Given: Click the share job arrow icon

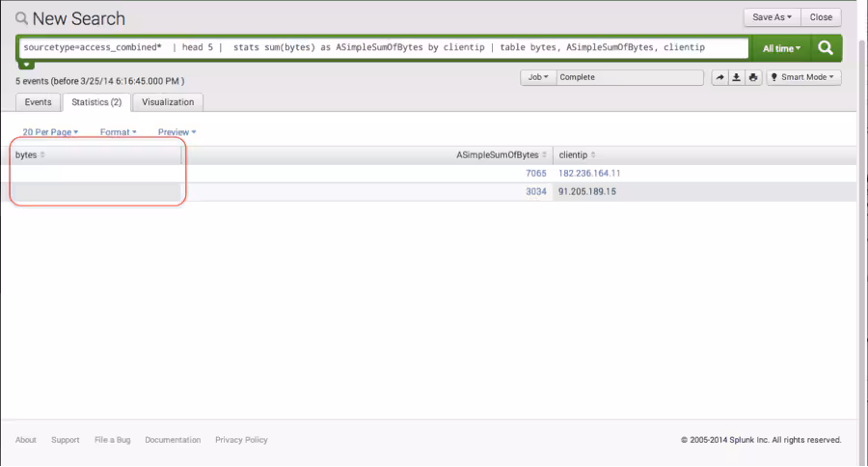Looking at the screenshot, I should click(x=719, y=77).
